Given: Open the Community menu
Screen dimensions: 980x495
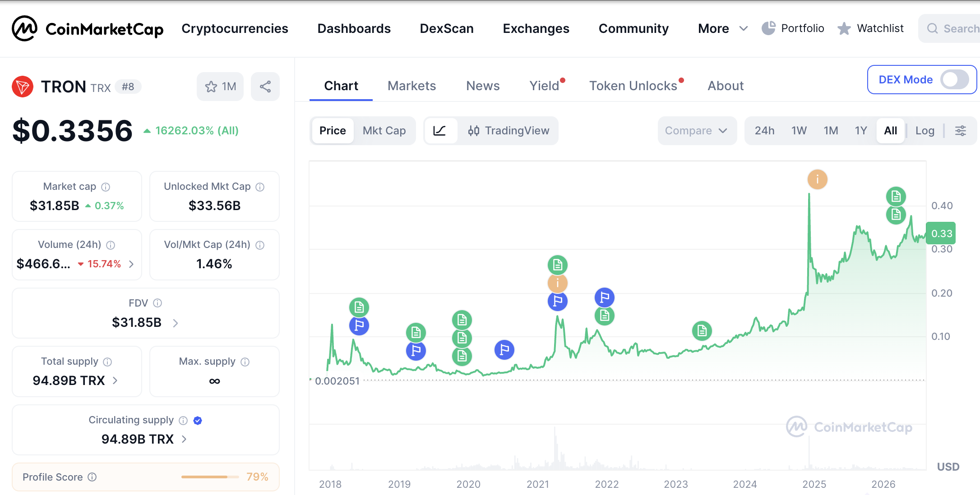Looking at the screenshot, I should (633, 28).
